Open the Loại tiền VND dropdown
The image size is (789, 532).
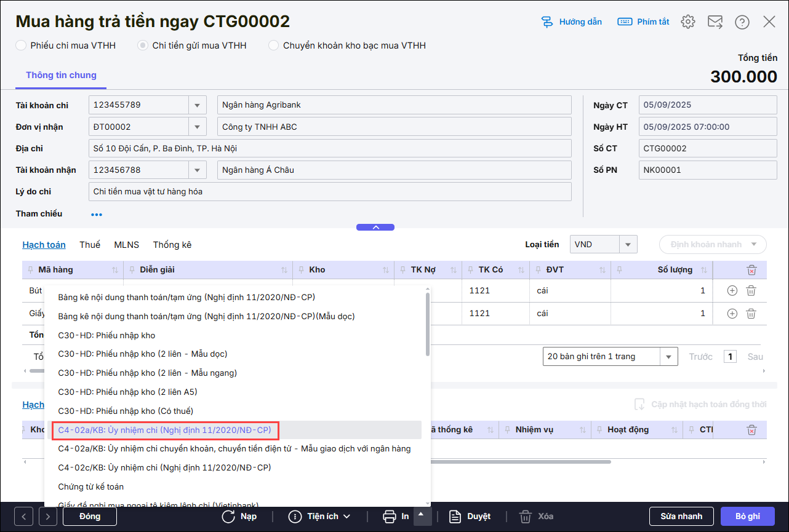click(x=627, y=245)
